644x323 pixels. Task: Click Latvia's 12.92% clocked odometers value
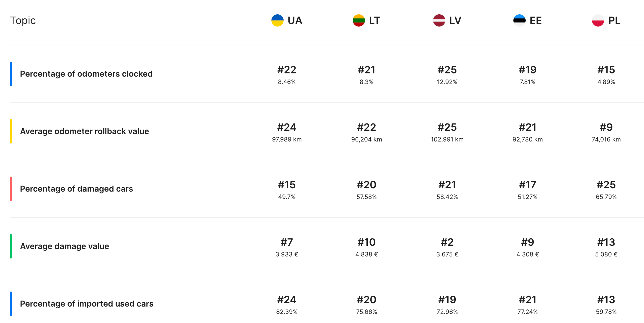click(x=447, y=82)
